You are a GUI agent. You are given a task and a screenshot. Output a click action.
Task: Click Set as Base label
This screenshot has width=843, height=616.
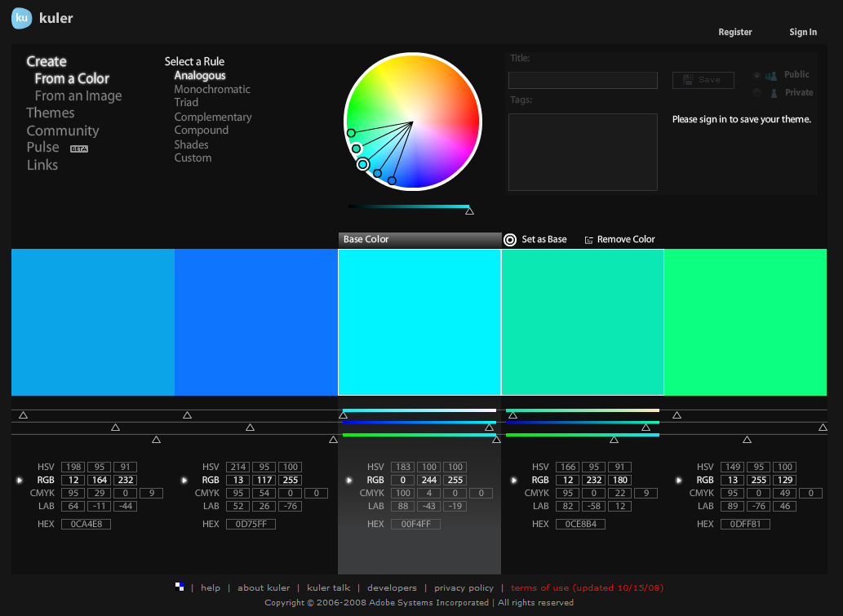click(544, 240)
